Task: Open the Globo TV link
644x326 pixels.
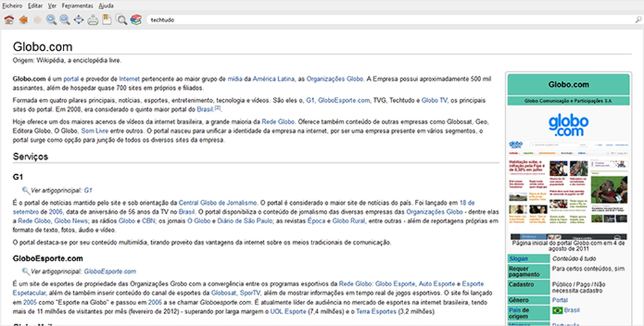Action: click(434, 100)
